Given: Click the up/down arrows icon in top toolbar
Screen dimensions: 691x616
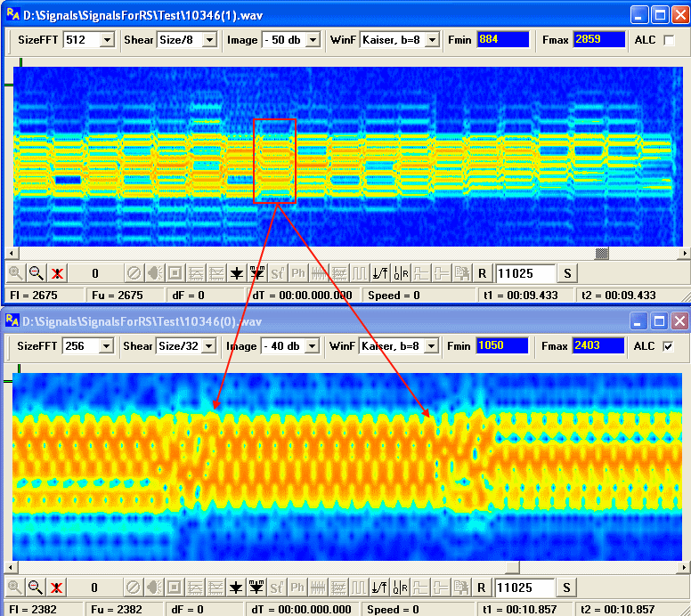Looking at the screenshot, I should pyautogui.click(x=379, y=273).
